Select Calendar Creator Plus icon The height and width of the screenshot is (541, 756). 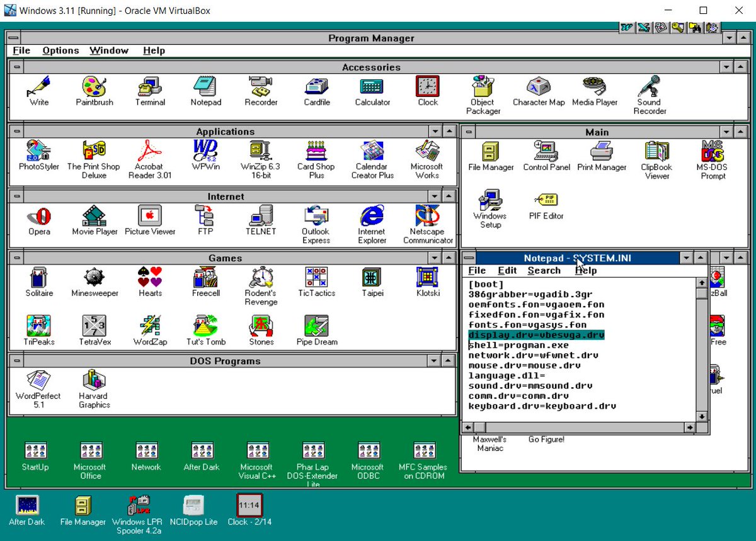[372, 160]
